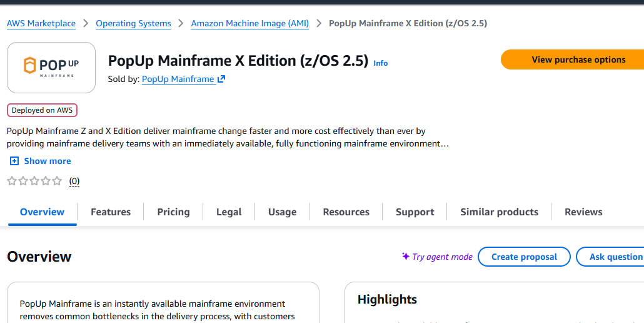
Task: Click the external link icon beside PopUp Mainframe
Action: 221,79
